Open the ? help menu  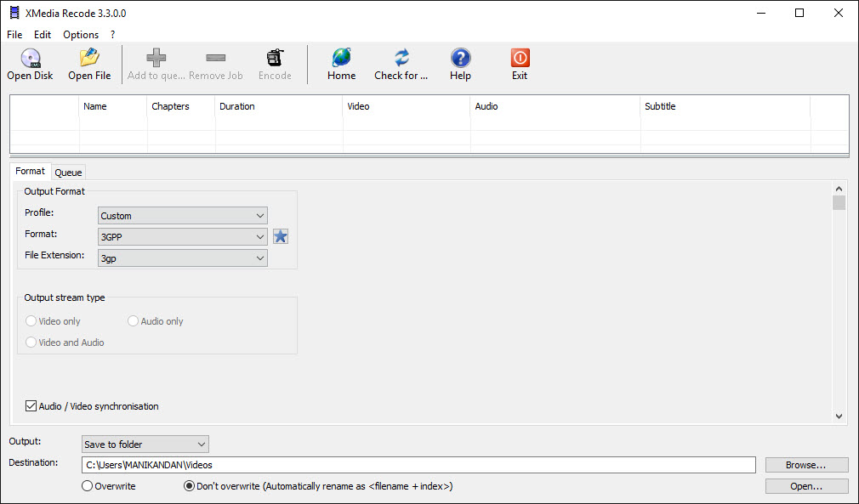[x=113, y=35]
